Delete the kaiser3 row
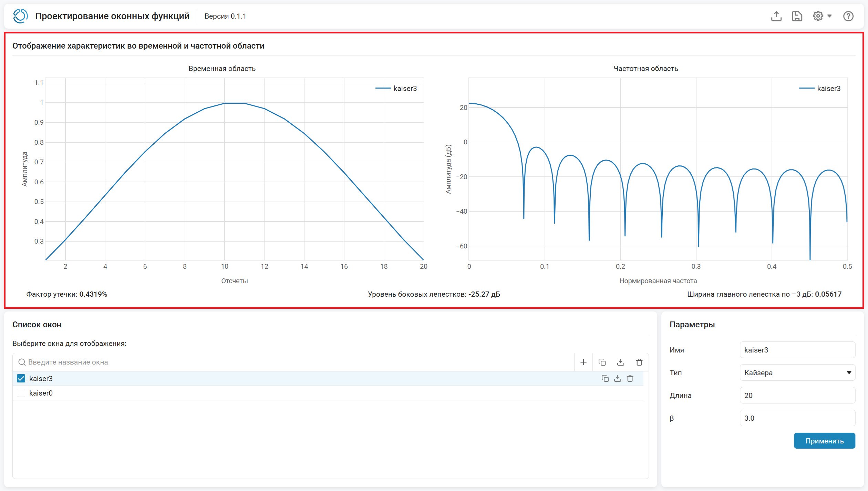The width and height of the screenshot is (868, 491). (630, 378)
